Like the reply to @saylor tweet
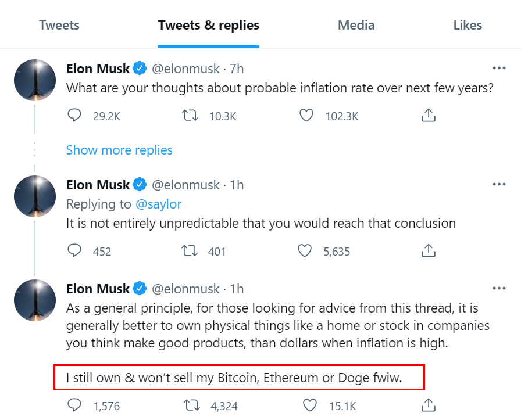Viewport: 521px width, 420px height. 305,251
